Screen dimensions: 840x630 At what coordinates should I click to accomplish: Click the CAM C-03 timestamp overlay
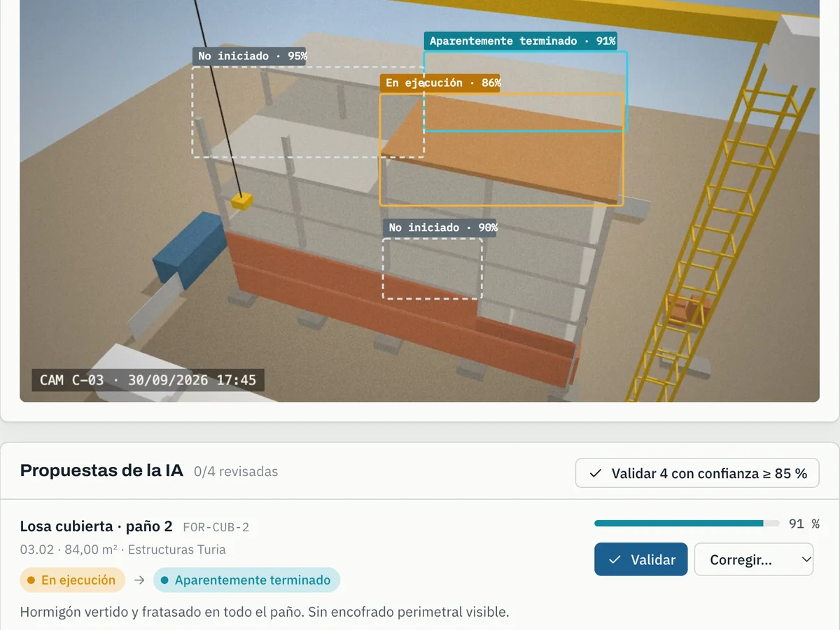pos(148,380)
